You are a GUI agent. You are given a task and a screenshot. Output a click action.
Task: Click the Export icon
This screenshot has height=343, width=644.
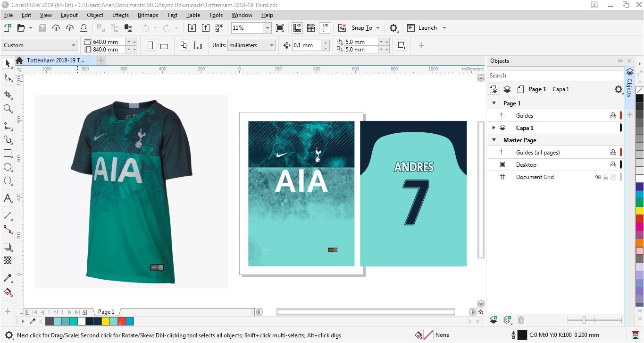coord(206,28)
